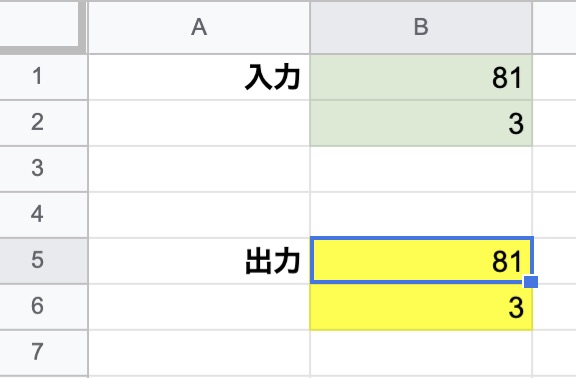Click yellow cell B6 containing 3
The height and width of the screenshot is (378, 576).
point(421,306)
